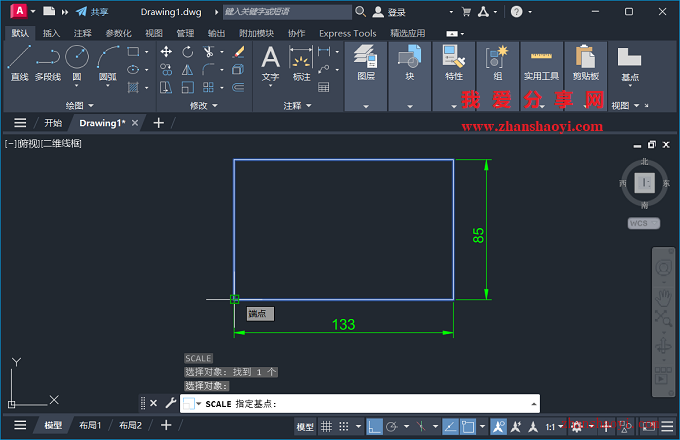
Task: Toggle Polar tracking in status bar
Action: (x=392, y=427)
